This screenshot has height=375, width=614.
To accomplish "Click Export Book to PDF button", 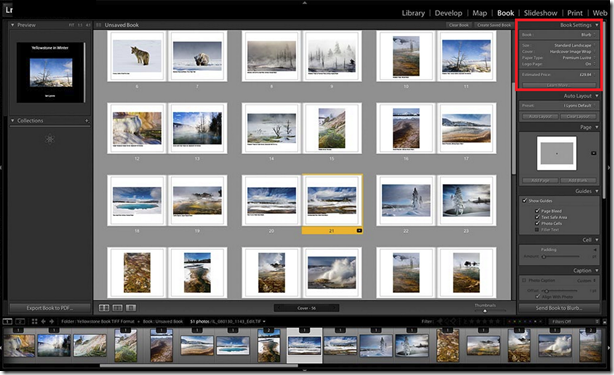I will pyautogui.click(x=50, y=308).
